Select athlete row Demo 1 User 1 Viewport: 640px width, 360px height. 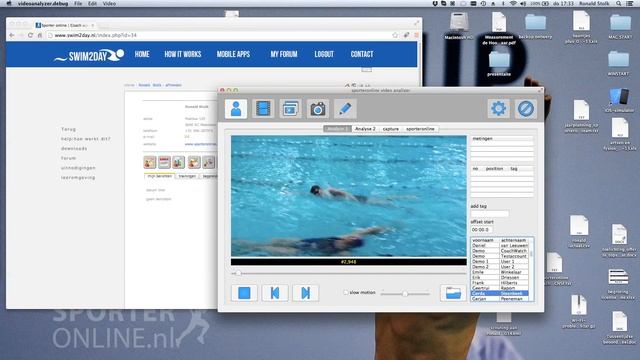pyautogui.click(x=500, y=262)
